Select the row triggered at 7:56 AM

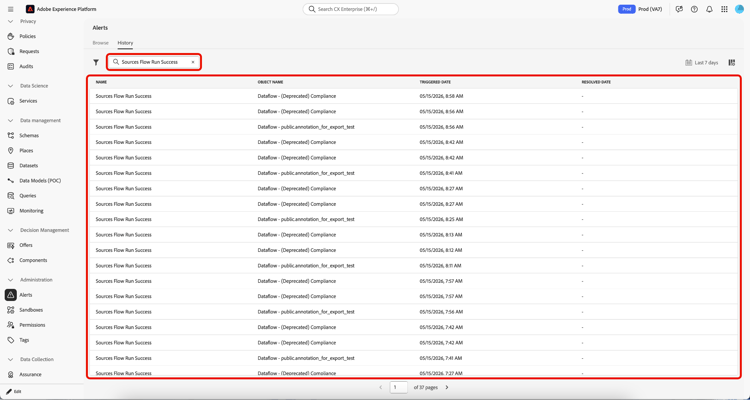coord(413,312)
